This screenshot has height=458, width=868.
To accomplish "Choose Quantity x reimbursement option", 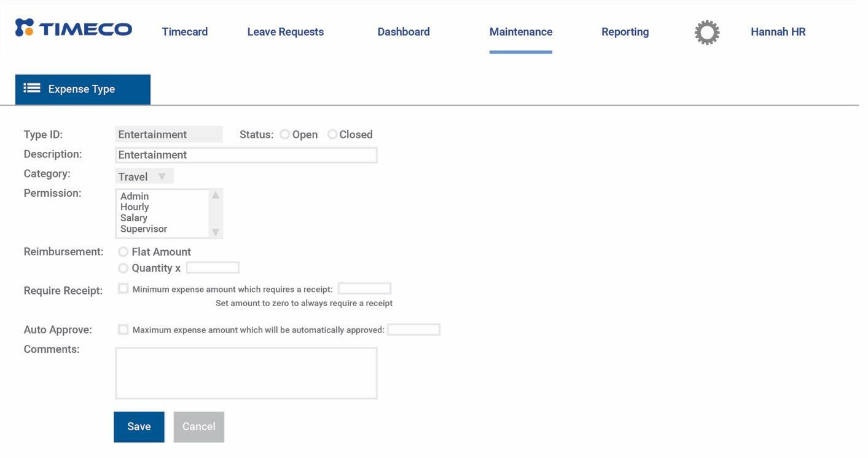I will pos(123,267).
